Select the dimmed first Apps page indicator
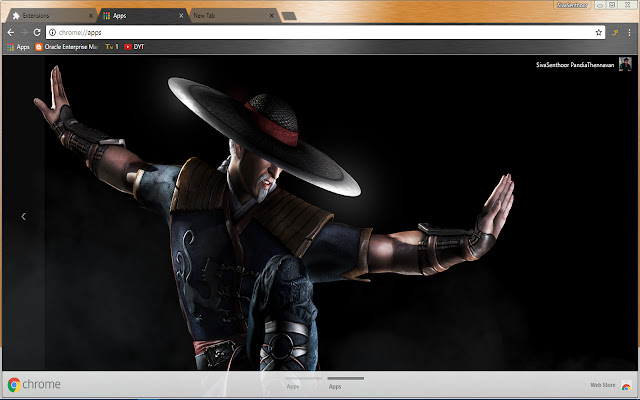Image resolution: width=640 pixels, height=400 pixels. [x=303, y=383]
